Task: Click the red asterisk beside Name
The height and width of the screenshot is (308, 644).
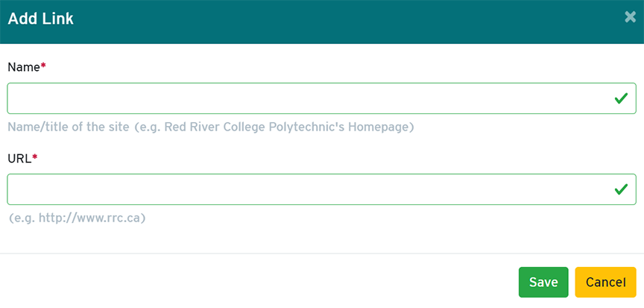Action: click(43, 66)
